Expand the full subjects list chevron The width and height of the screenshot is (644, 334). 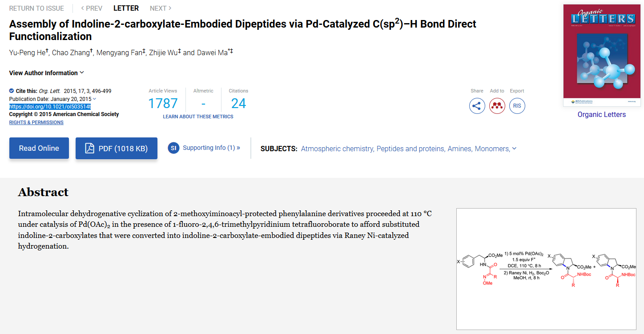(514, 149)
